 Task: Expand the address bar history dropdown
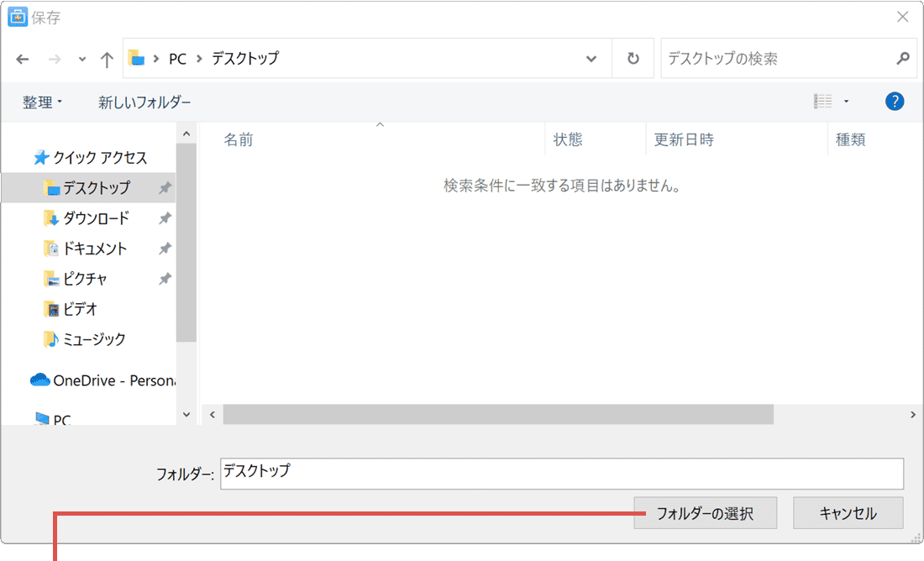[591, 58]
